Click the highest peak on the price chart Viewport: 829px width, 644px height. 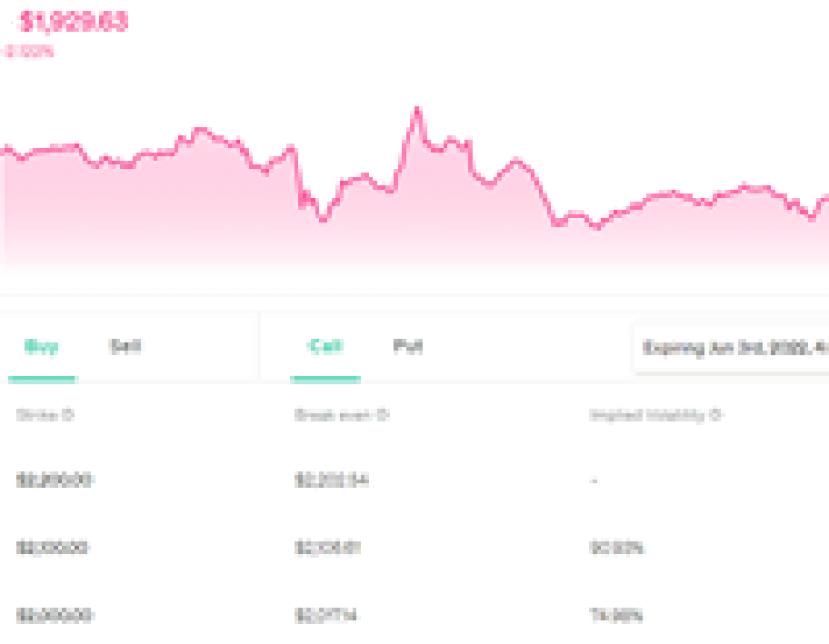point(417,109)
